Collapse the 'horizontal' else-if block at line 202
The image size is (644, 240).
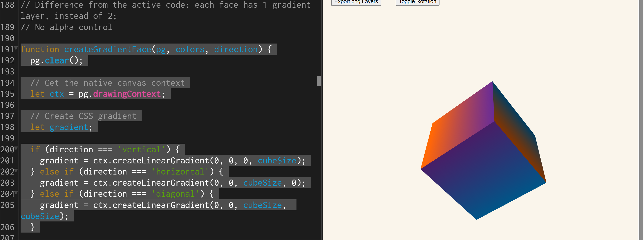(x=16, y=170)
